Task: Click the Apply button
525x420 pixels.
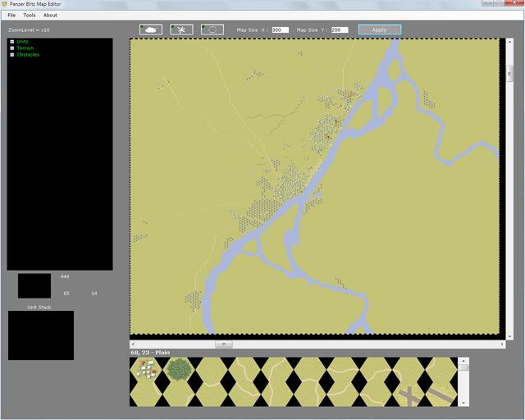Action: pos(379,30)
